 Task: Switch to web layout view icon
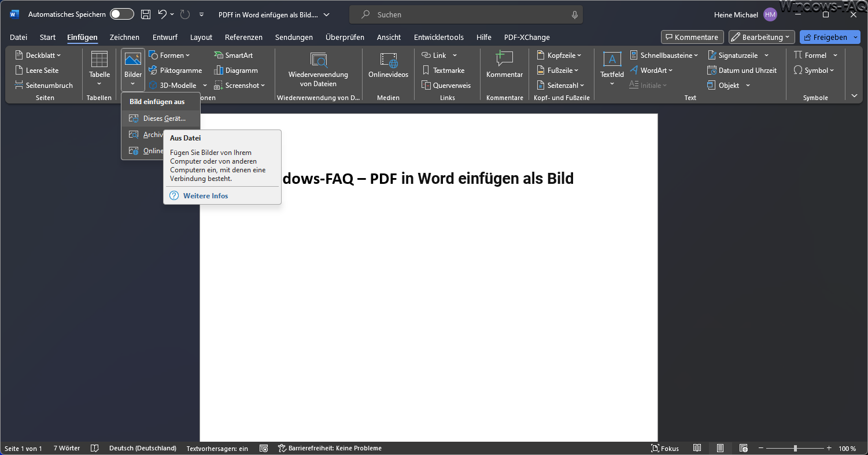click(x=743, y=448)
